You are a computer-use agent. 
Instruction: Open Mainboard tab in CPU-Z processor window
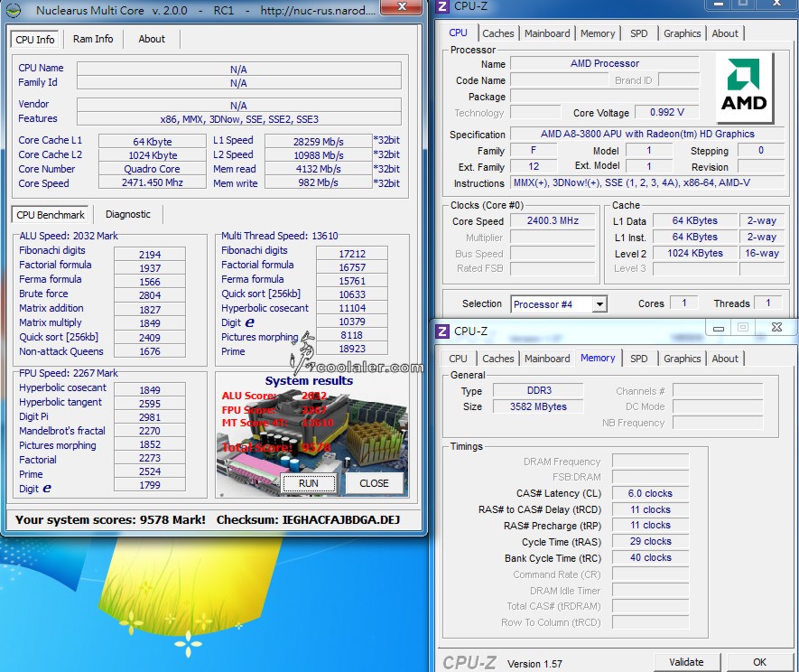click(x=547, y=33)
